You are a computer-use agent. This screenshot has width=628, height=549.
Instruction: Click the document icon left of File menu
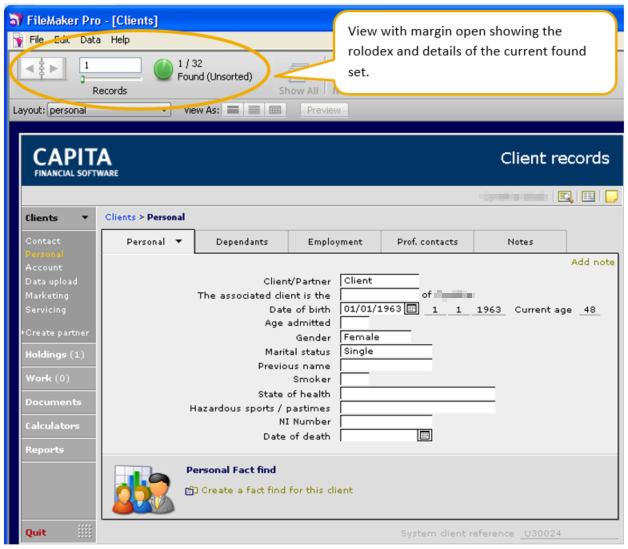(x=18, y=40)
